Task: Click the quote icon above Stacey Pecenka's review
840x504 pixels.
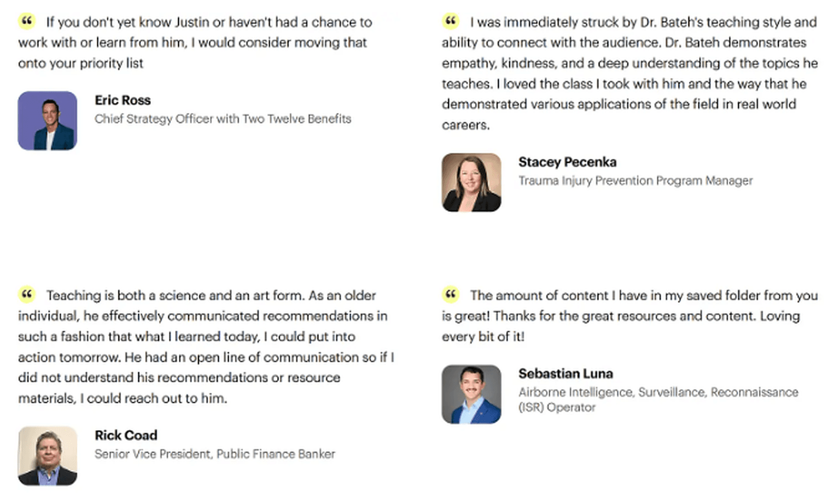Action: point(450,21)
